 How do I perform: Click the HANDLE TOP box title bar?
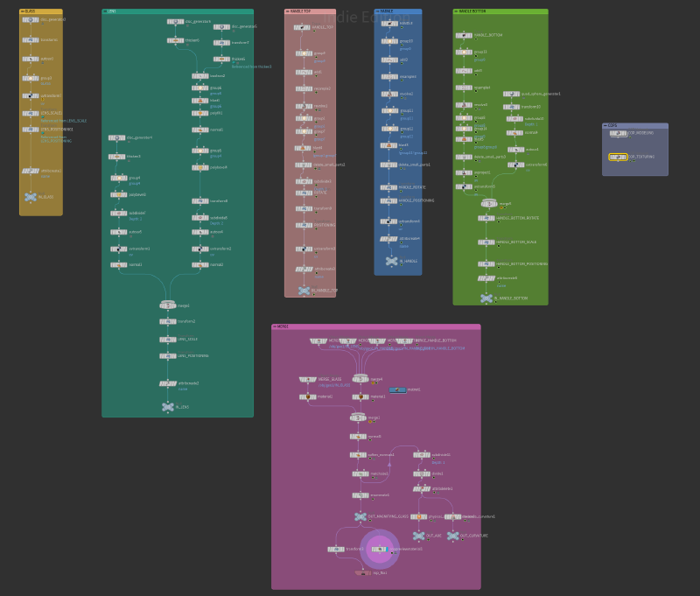[x=315, y=11]
